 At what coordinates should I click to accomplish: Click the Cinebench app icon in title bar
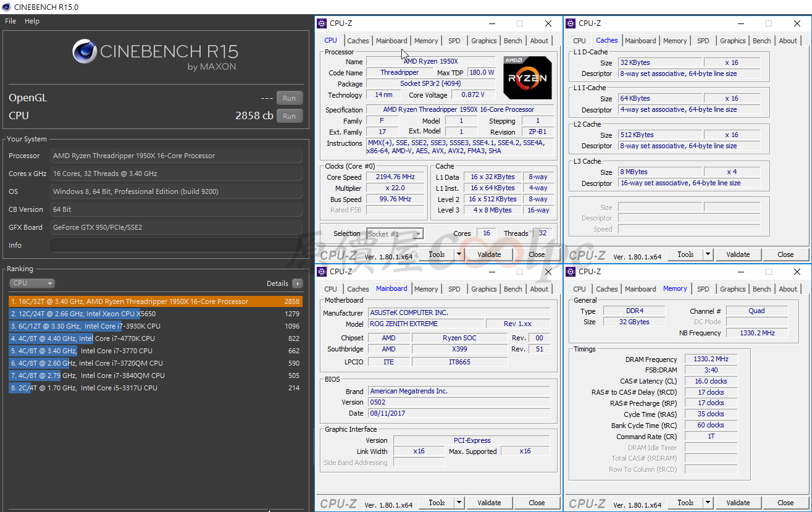[x=7, y=7]
